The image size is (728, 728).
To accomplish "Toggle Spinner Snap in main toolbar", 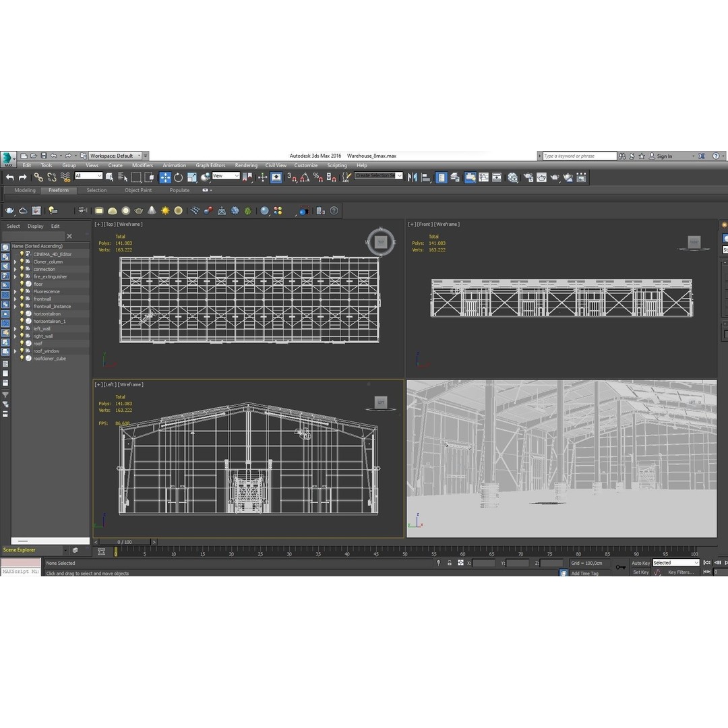I will tap(331, 177).
